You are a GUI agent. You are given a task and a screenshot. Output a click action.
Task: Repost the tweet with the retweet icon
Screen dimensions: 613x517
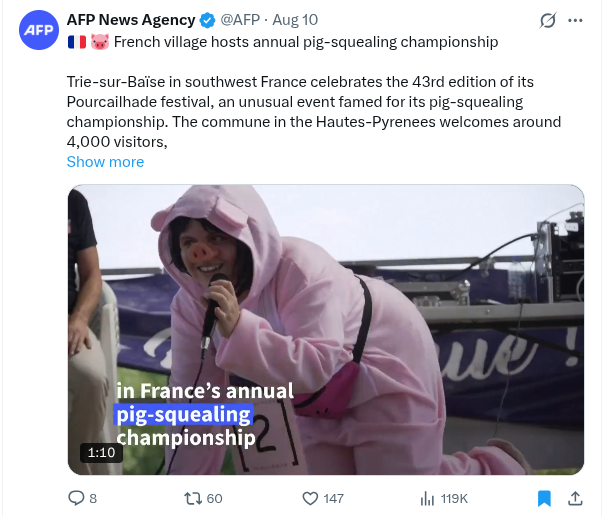193,498
